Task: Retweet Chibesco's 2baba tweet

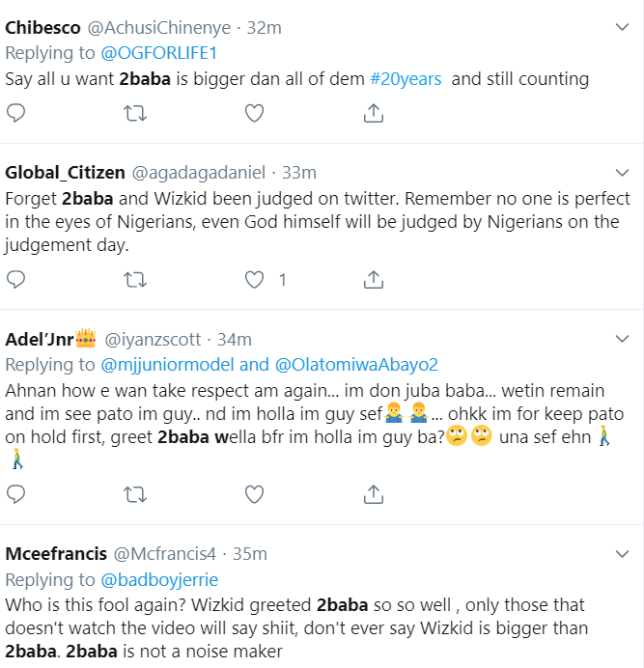Action: tap(135, 113)
